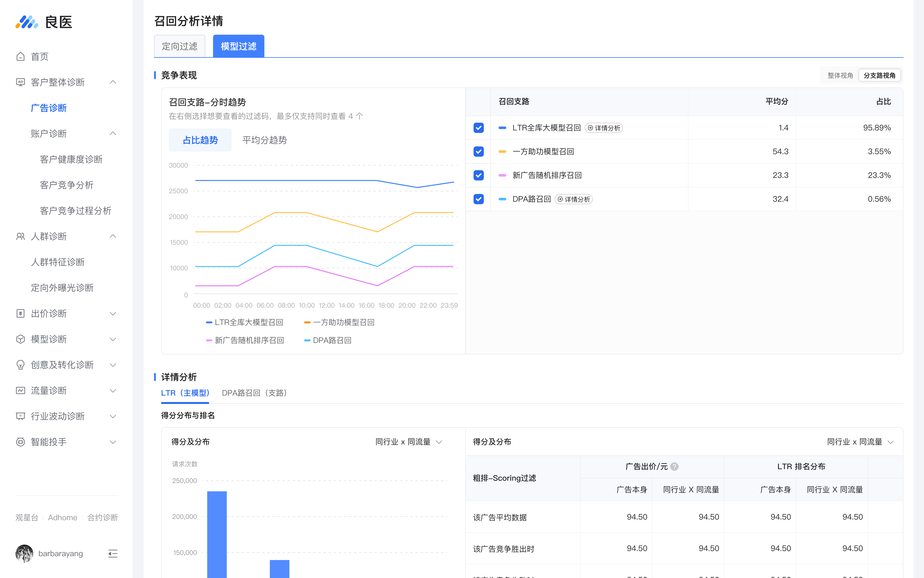Open the 合约诊断 footer link
The width and height of the screenshot is (924, 578).
(x=102, y=518)
